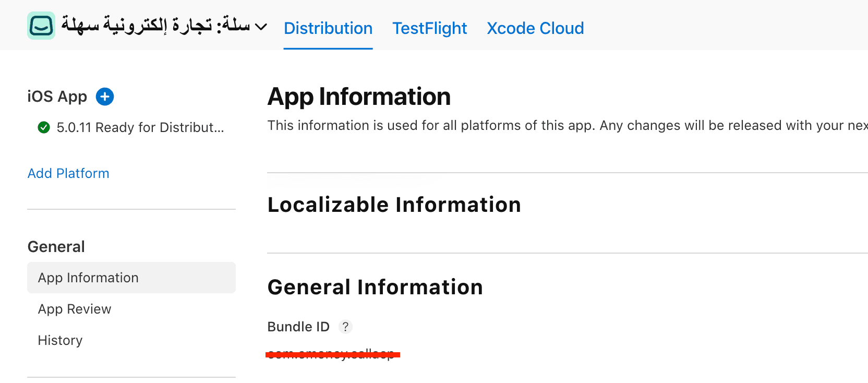Add a new iOS App version with plus icon
This screenshot has height=383, width=868.
pos(105,97)
